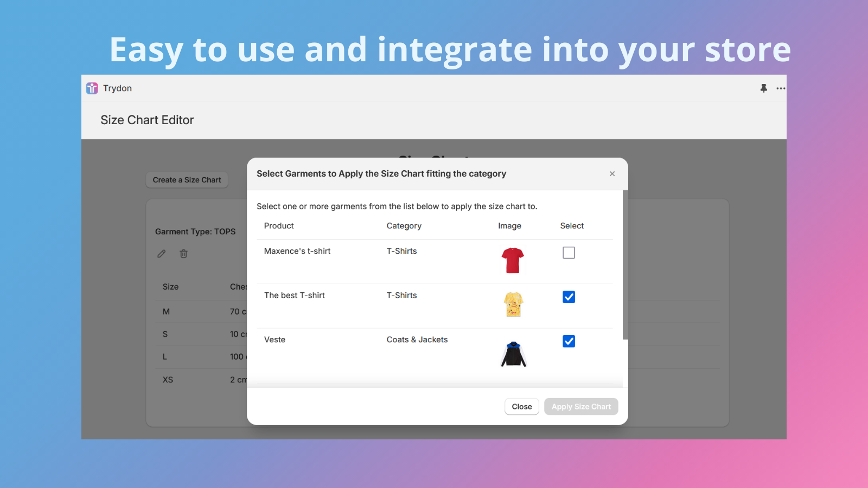
Task: Open more options via the ellipsis icon
Action: [x=781, y=88]
